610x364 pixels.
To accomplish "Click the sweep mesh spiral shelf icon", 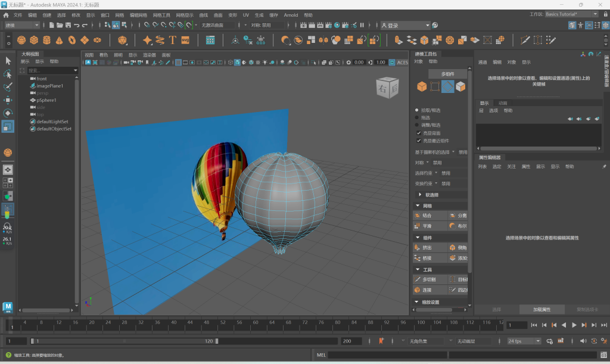I will [160, 40].
